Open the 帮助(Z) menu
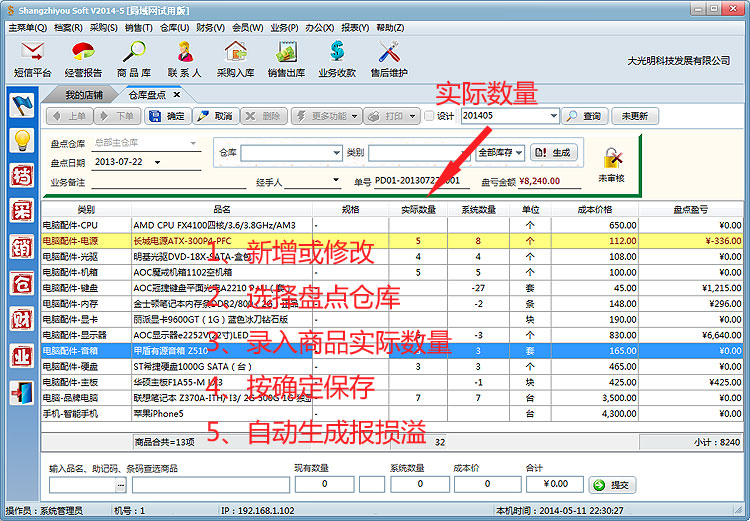 point(390,28)
